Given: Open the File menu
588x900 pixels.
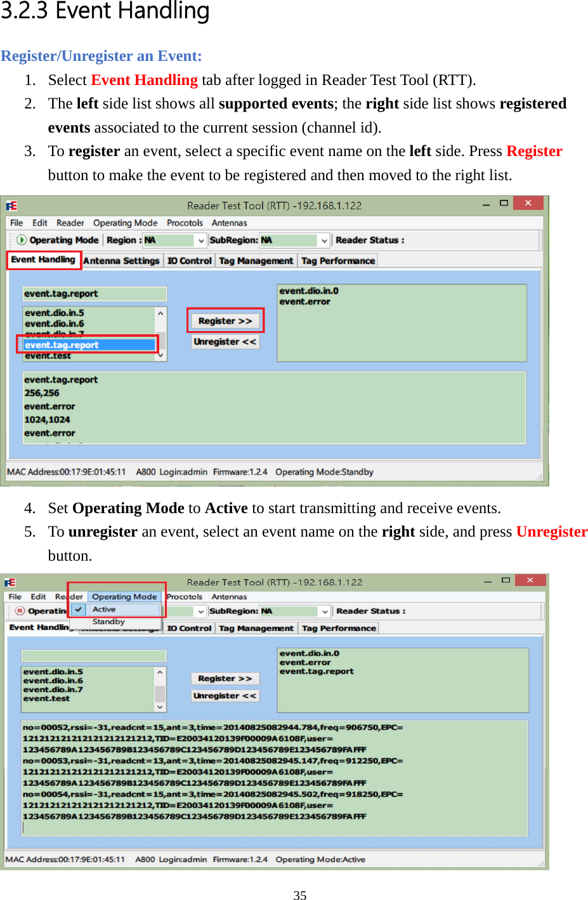Looking at the screenshot, I should coord(16,223).
